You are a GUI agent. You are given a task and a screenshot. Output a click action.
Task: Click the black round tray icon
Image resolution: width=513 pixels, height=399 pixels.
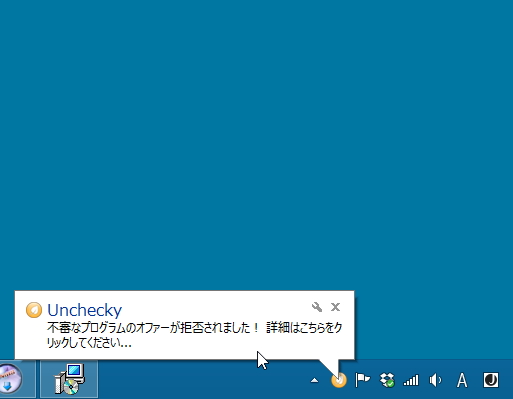(491, 380)
